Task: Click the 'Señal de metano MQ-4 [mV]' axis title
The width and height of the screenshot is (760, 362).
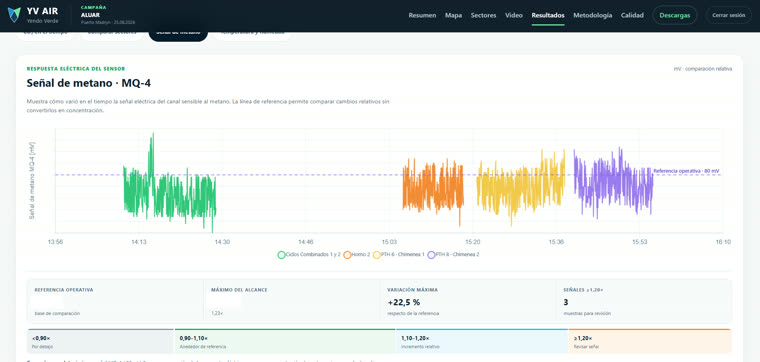Action: (x=32, y=181)
